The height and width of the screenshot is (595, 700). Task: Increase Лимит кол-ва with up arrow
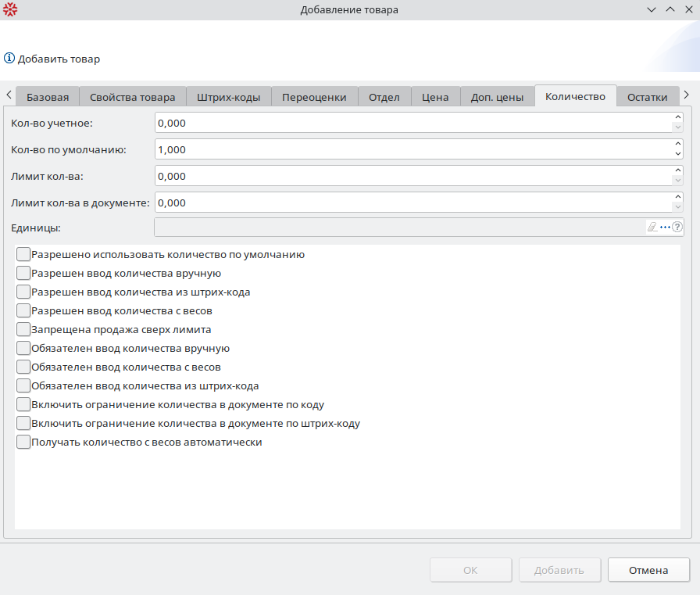click(x=677, y=171)
